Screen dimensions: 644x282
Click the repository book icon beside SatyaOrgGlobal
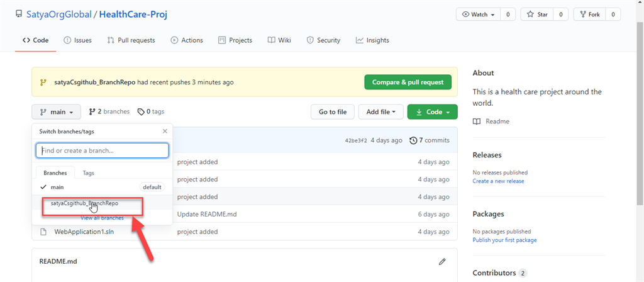[x=18, y=14]
